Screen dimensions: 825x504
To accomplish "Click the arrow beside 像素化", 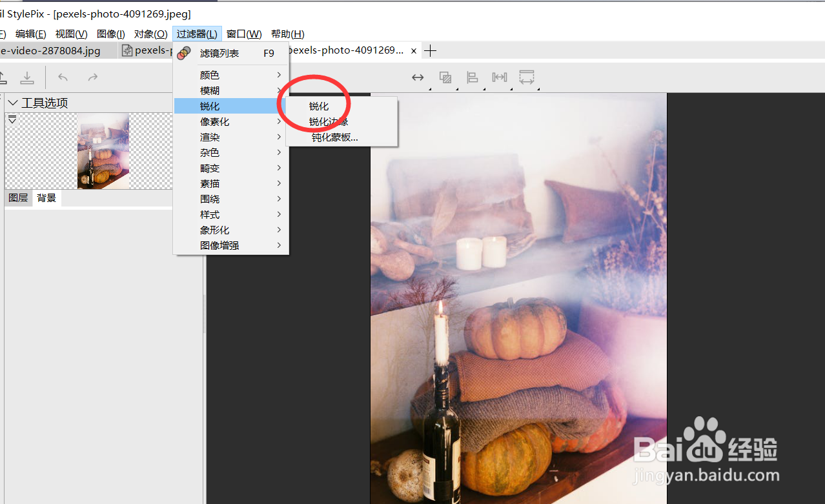I will click(x=279, y=122).
